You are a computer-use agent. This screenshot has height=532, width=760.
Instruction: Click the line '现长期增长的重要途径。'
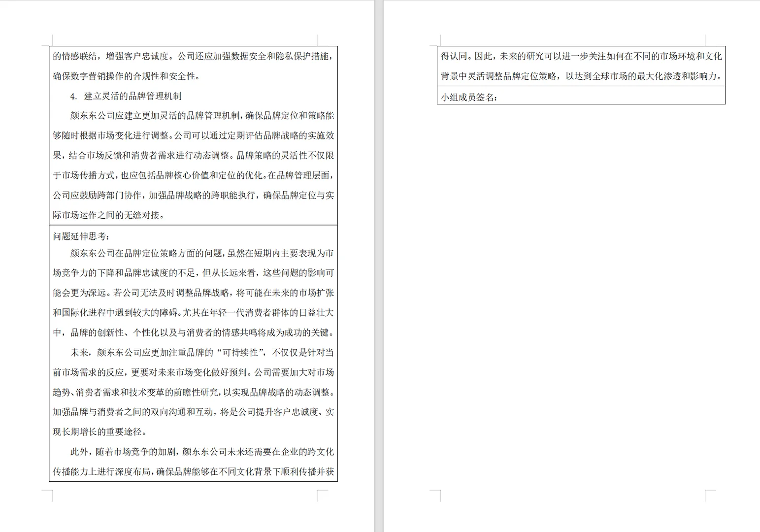(100, 432)
